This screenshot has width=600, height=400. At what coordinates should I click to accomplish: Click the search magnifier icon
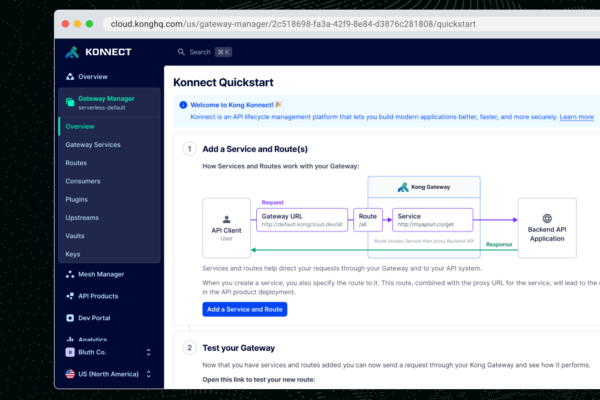pyautogui.click(x=181, y=52)
